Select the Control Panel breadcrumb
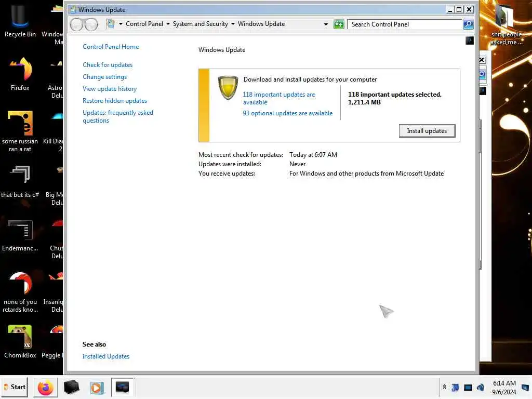The image size is (532, 399). click(x=144, y=24)
